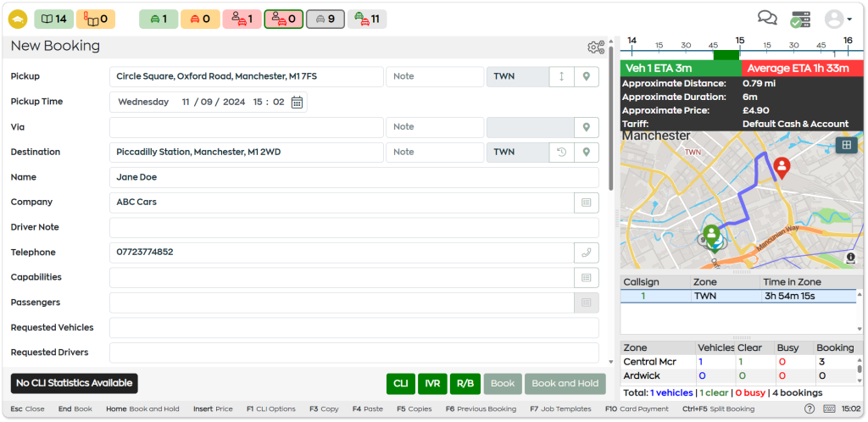Click the destination history clock icon
The width and height of the screenshot is (868, 422).
(x=560, y=153)
